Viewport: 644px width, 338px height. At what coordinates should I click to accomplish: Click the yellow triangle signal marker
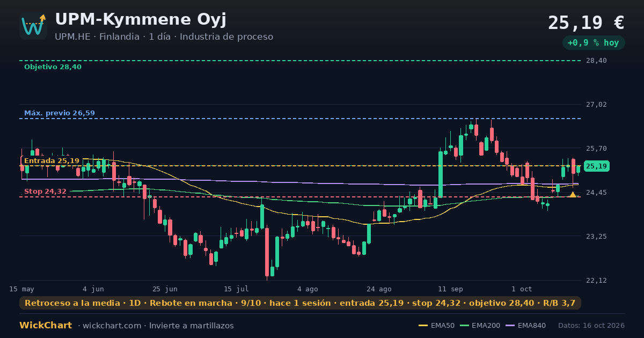tap(573, 194)
